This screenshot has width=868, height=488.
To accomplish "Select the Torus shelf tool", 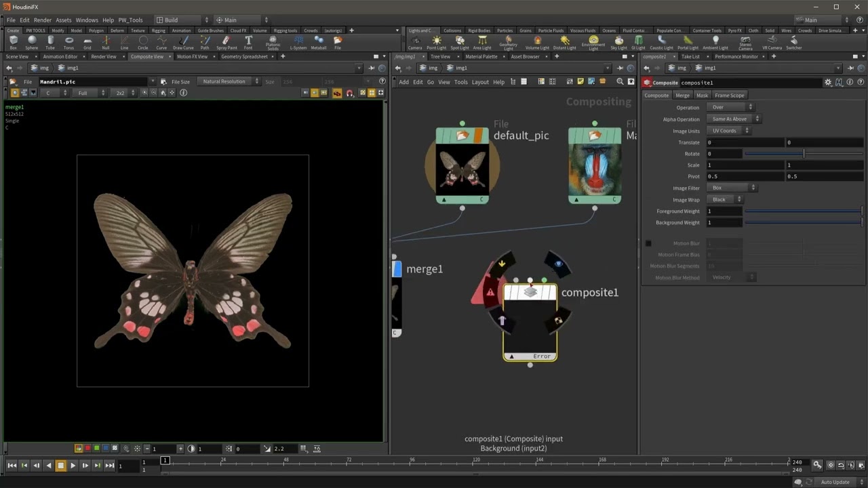I will [x=68, y=43].
